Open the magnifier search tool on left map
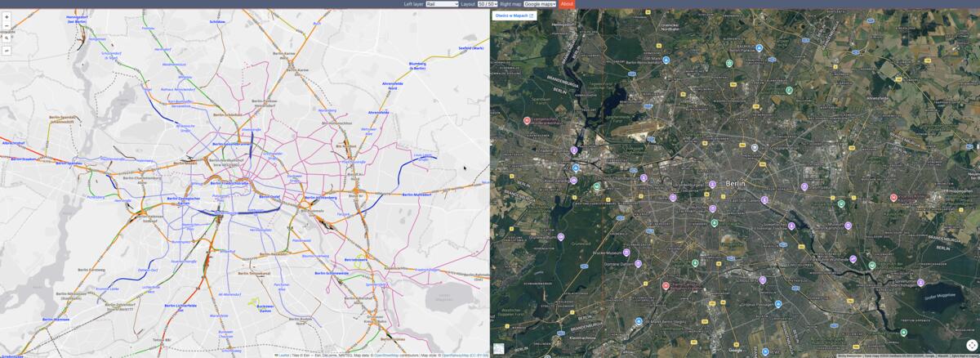 pos(7,38)
